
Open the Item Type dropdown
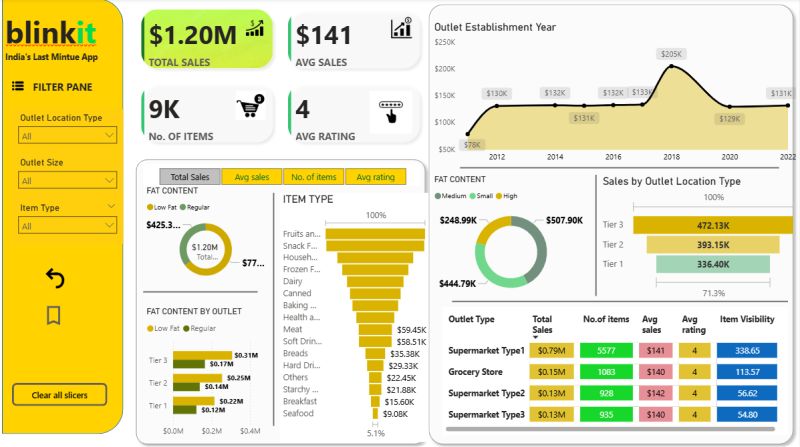[x=67, y=226]
